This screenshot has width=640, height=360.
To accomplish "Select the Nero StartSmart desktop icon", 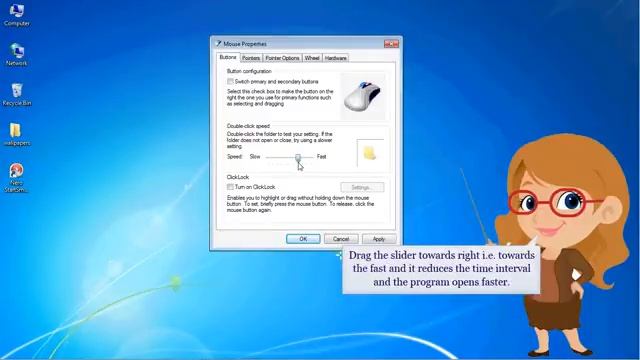I will (x=16, y=178).
